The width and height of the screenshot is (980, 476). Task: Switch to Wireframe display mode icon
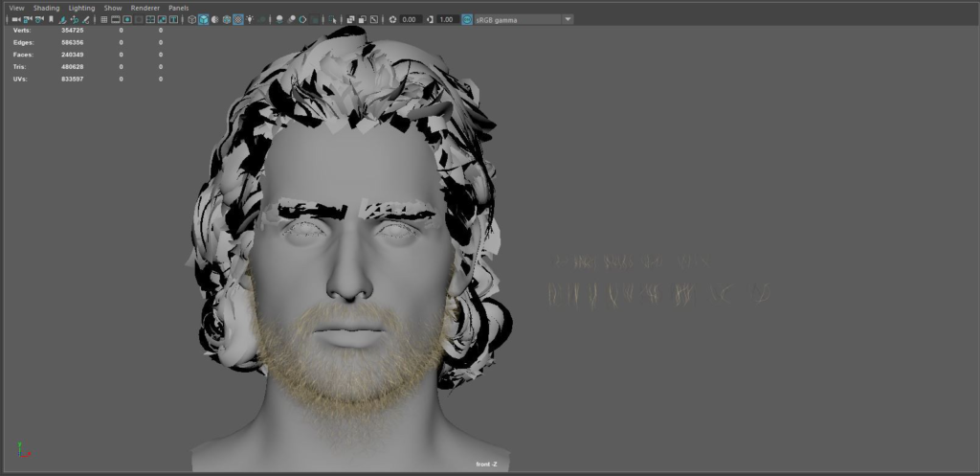[x=191, y=19]
